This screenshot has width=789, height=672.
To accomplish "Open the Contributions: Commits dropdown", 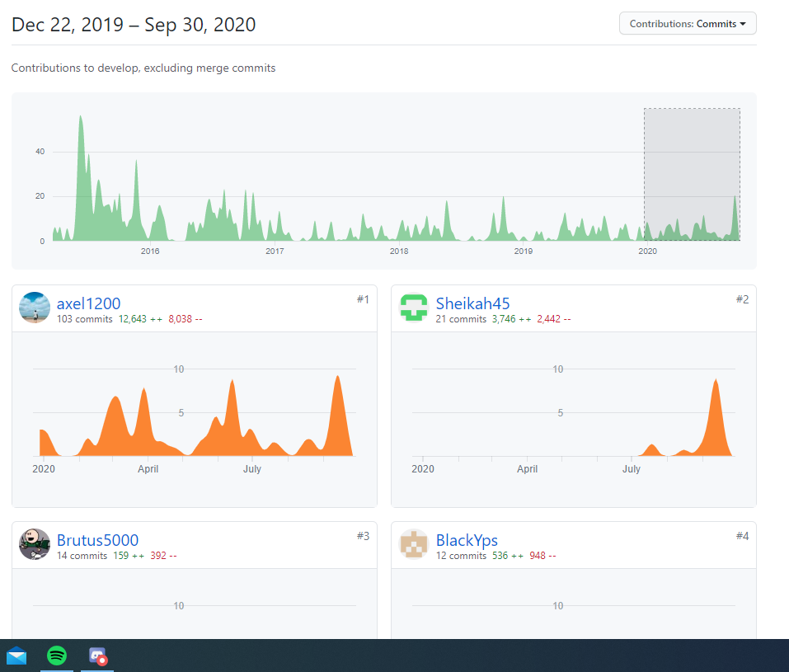I will click(x=688, y=24).
